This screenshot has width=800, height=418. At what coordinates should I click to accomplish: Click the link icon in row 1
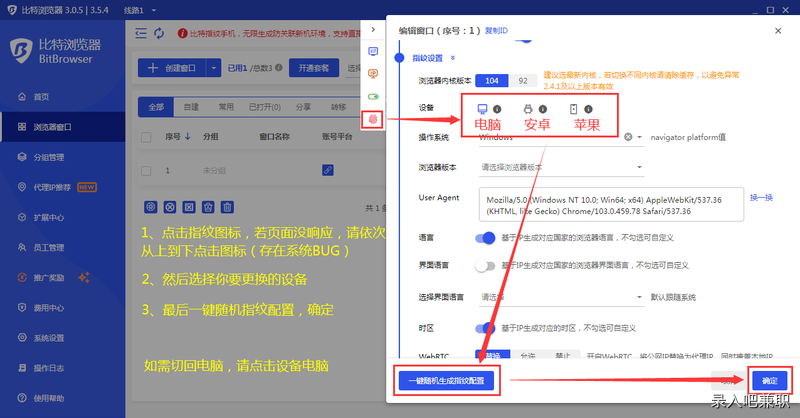(x=328, y=170)
